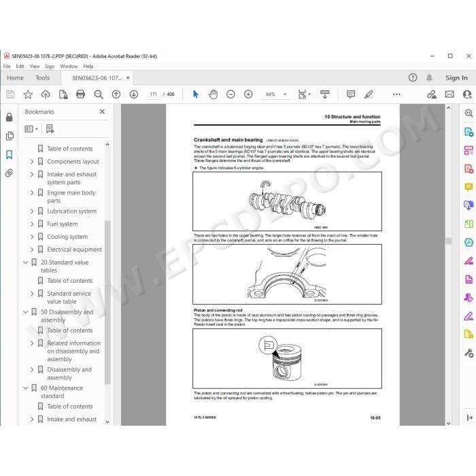Open the Intake and exhaust system parts bookmark
The width and height of the screenshot is (476, 476).
pyautogui.click(x=71, y=178)
